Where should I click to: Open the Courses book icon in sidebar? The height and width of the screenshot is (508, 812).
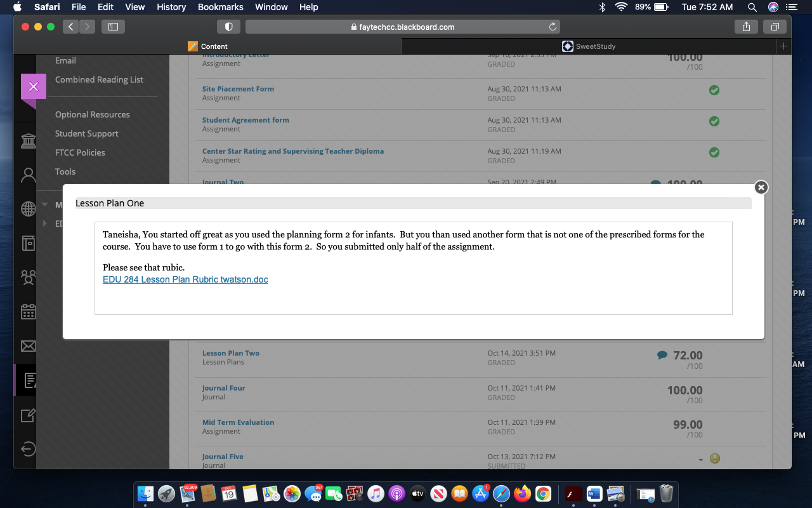[29, 243]
